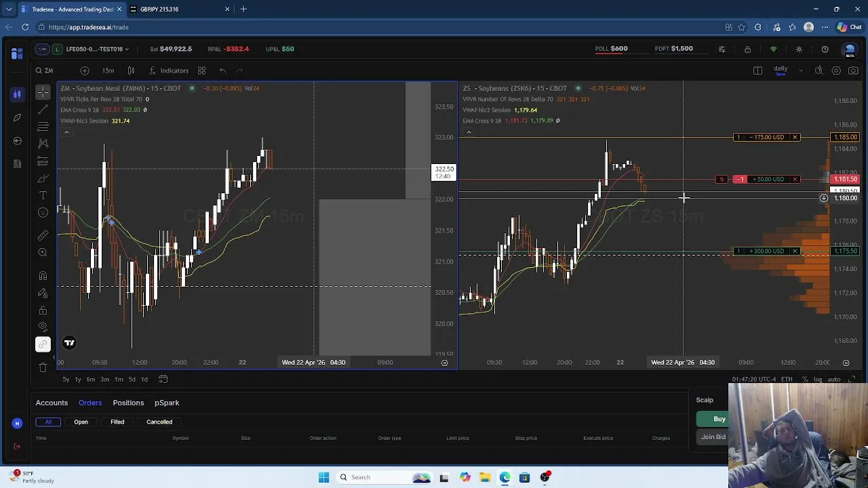Click the link drawings icon
The image size is (868, 488).
43,344
